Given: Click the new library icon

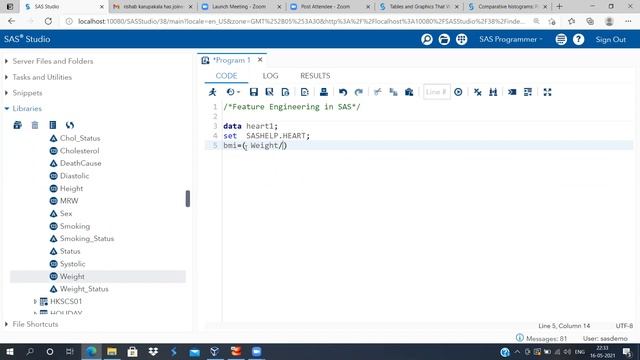Looking at the screenshot, I should click(x=18, y=125).
